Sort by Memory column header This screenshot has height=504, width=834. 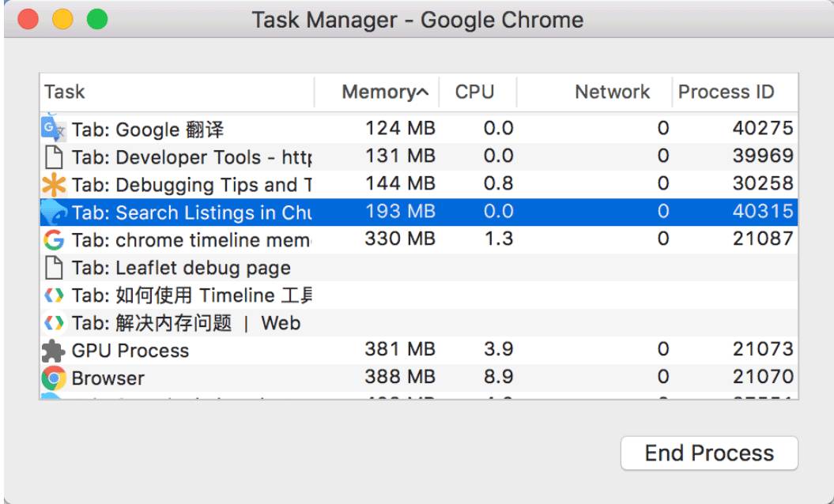tap(384, 92)
